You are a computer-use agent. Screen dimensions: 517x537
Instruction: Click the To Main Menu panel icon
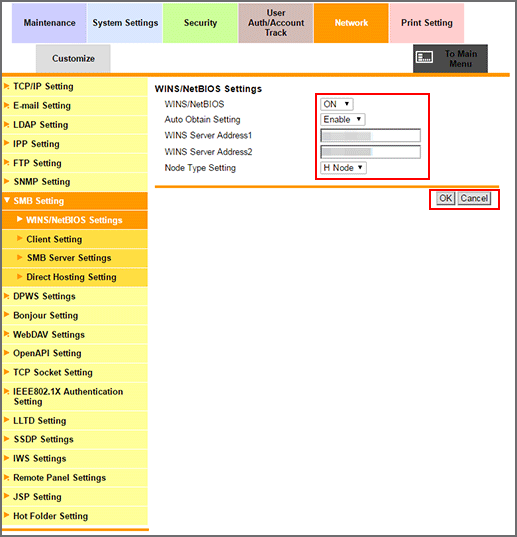coord(424,57)
